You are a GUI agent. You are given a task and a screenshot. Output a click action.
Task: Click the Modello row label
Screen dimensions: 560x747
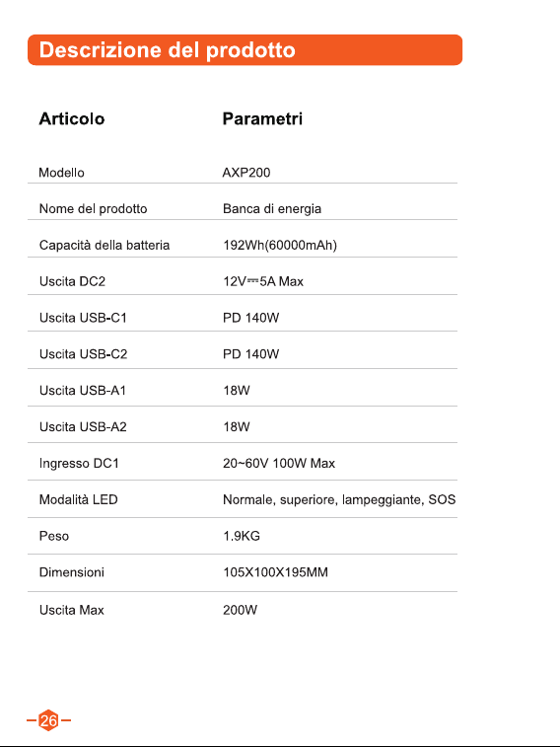pos(61,173)
